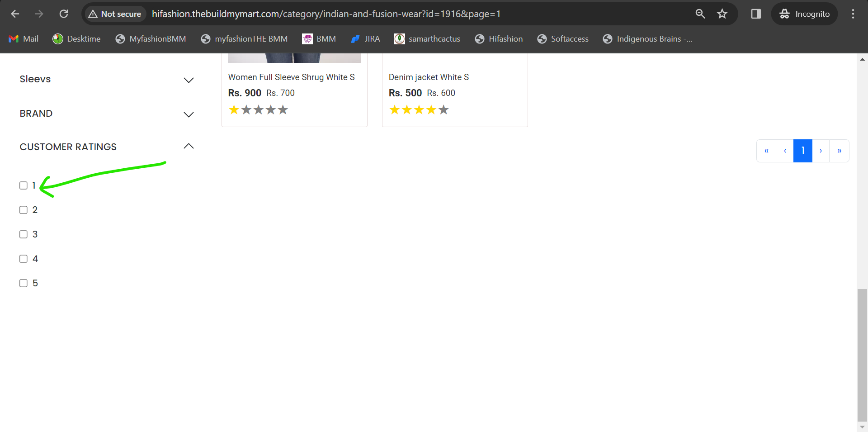Click the scrollbar up arrow
Viewport: 868px width, 432px height.
click(862, 59)
